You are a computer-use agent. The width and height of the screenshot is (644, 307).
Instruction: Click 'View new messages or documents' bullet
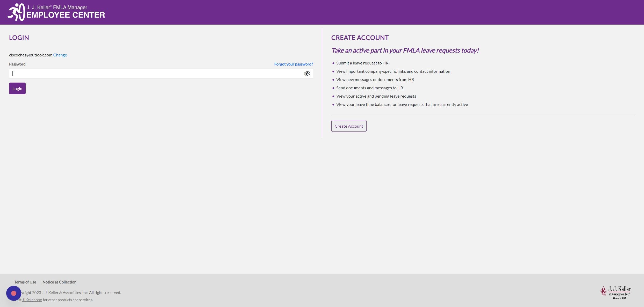point(375,79)
